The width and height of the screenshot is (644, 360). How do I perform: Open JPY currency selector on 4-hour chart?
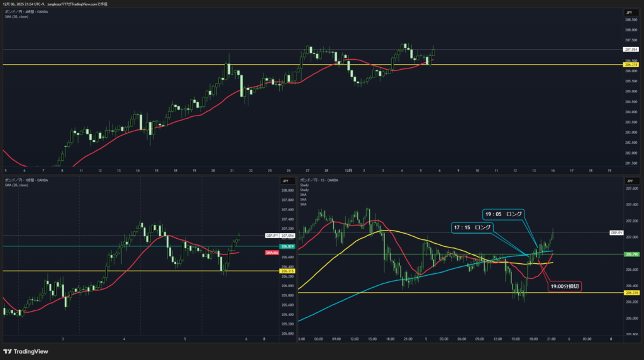(x=629, y=13)
